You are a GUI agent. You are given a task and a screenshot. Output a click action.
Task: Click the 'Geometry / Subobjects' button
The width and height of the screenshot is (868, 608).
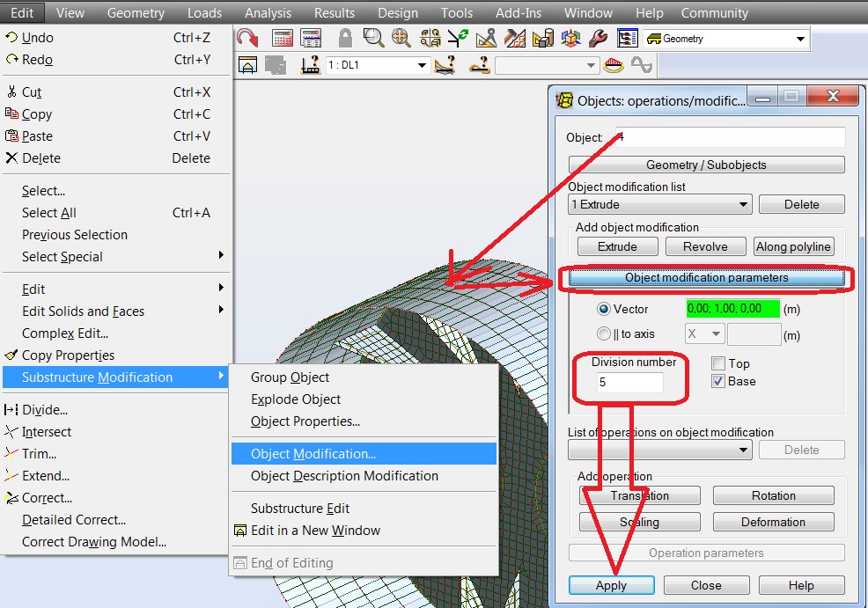pos(707,164)
